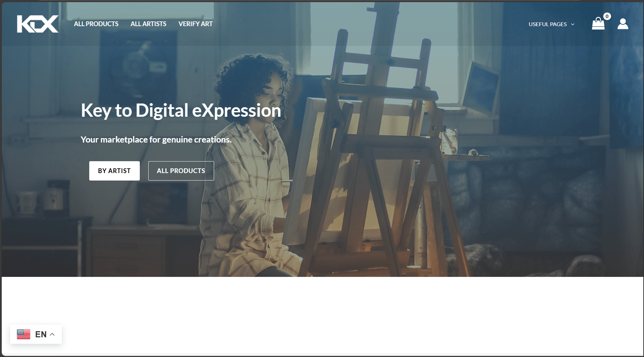Select the EN language label
The width and height of the screenshot is (644, 357).
tap(41, 334)
